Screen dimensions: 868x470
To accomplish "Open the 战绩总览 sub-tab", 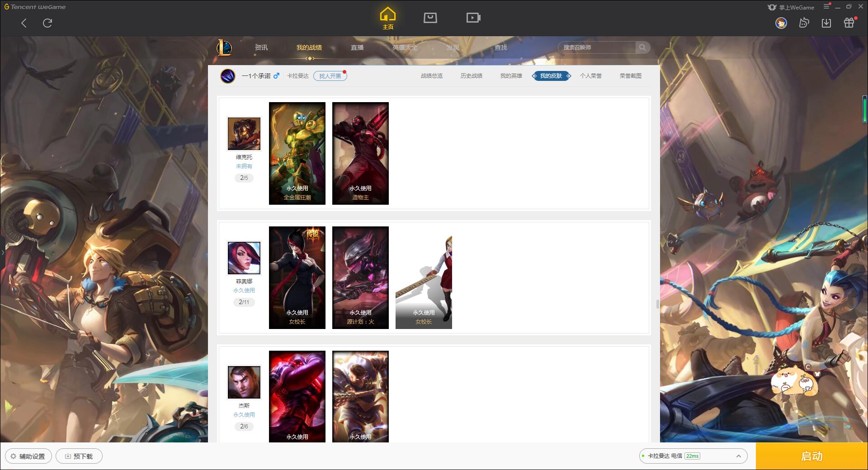I will click(432, 76).
